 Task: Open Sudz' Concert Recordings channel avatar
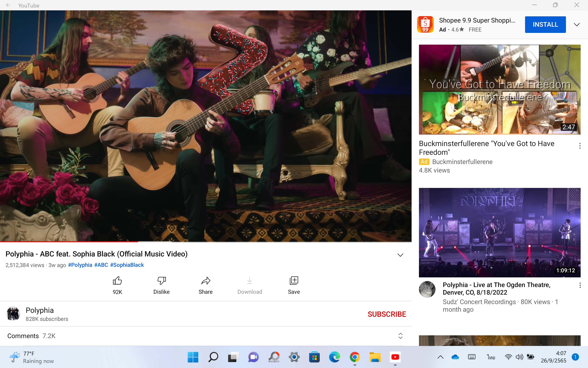click(x=427, y=289)
